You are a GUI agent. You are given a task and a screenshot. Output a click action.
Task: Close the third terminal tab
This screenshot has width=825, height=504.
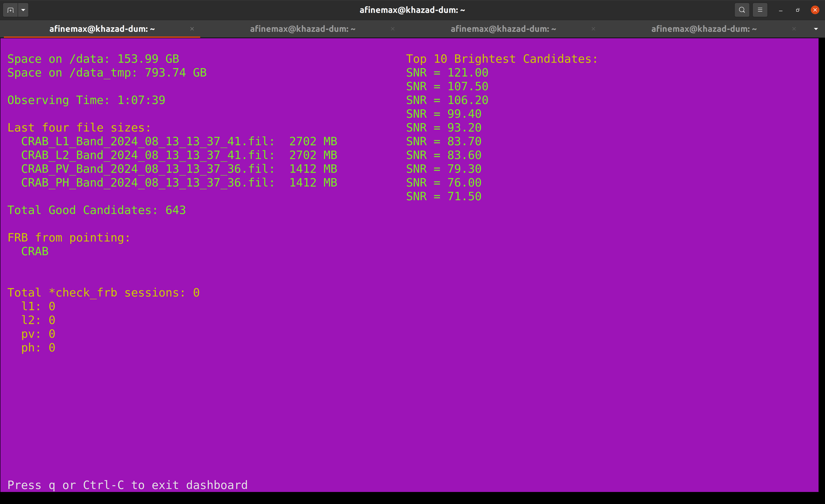[x=593, y=29]
